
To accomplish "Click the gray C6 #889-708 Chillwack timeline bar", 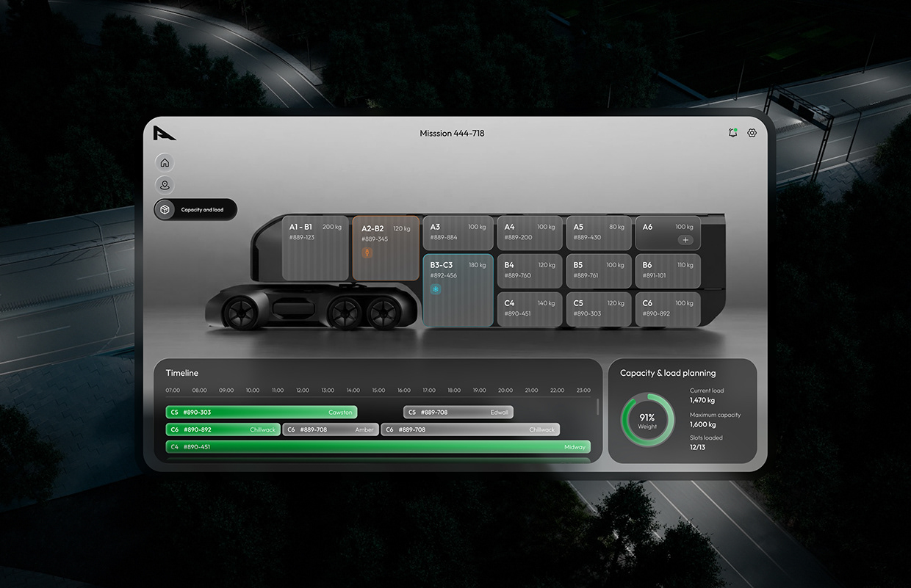I will pyautogui.click(x=470, y=429).
